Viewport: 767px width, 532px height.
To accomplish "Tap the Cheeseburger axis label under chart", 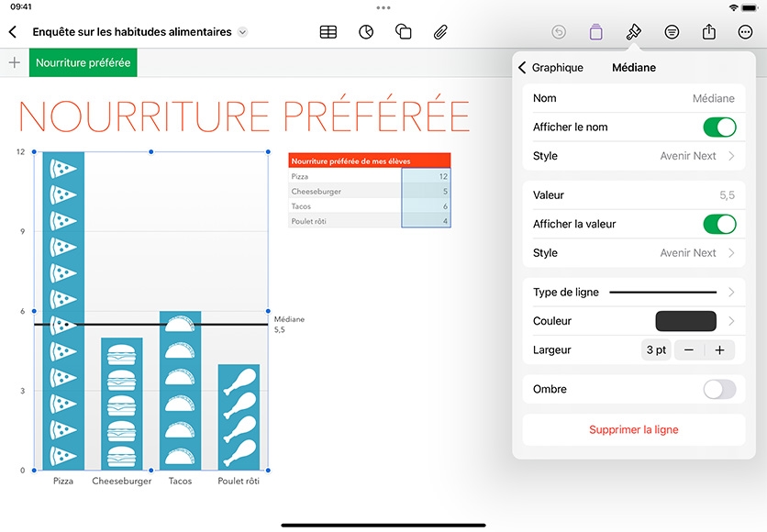I will (122, 482).
